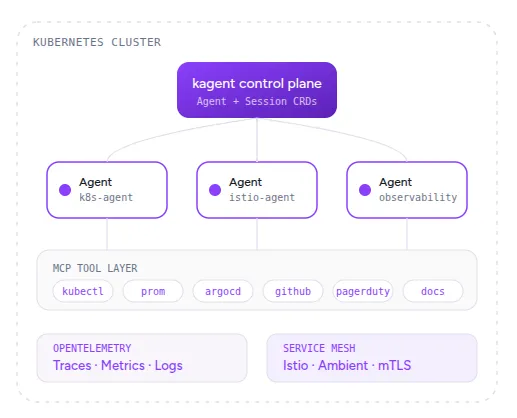Select the prom tool pill

[153, 291]
